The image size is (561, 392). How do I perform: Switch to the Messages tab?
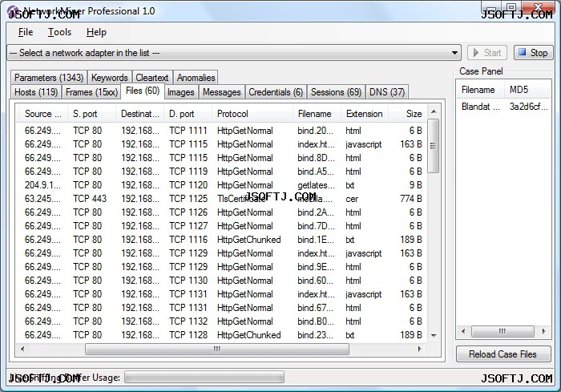click(x=222, y=92)
